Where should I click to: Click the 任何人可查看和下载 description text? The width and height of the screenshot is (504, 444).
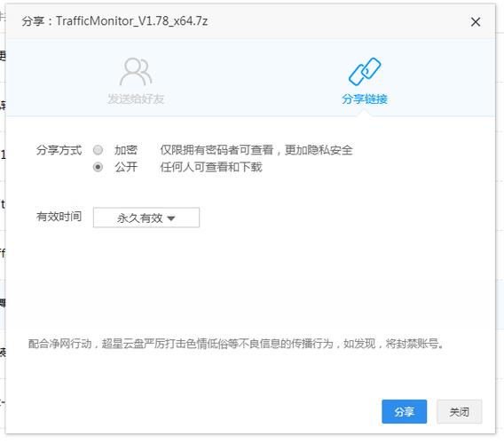point(211,167)
